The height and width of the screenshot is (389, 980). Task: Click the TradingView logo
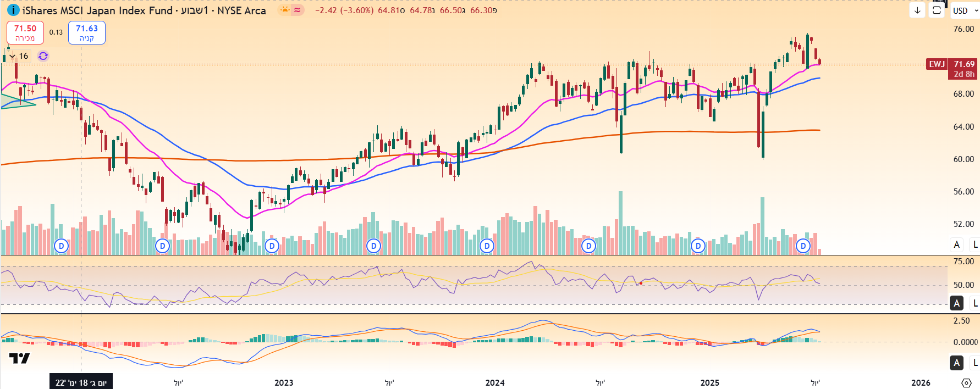20,358
